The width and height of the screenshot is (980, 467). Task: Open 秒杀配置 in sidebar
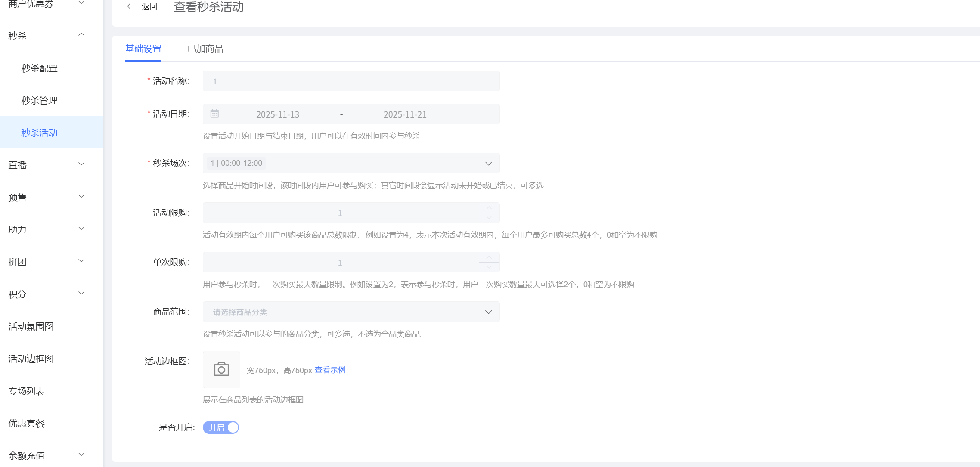[39, 68]
